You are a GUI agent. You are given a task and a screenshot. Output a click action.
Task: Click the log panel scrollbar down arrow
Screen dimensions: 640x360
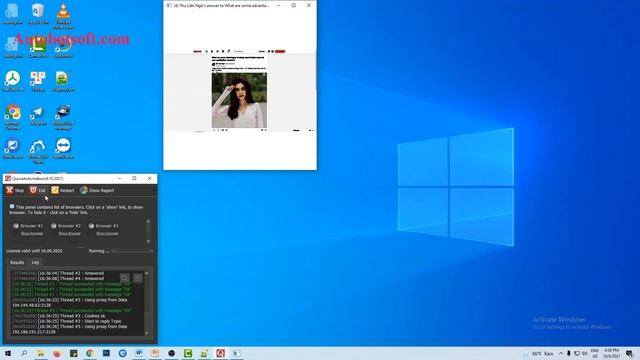147,333
